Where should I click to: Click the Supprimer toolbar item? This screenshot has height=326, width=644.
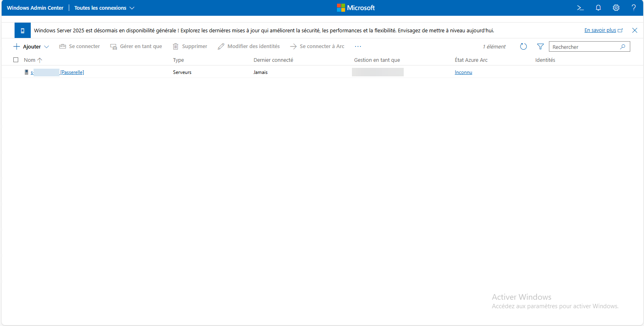(190, 46)
